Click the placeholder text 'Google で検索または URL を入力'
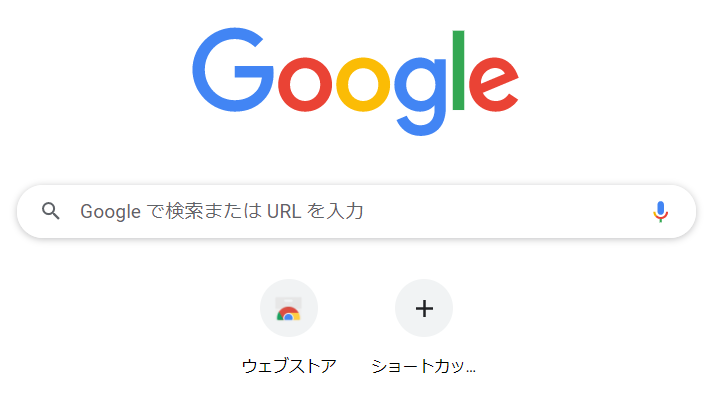The height and width of the screenshot is (412, 720). click(x=222, y=211)
